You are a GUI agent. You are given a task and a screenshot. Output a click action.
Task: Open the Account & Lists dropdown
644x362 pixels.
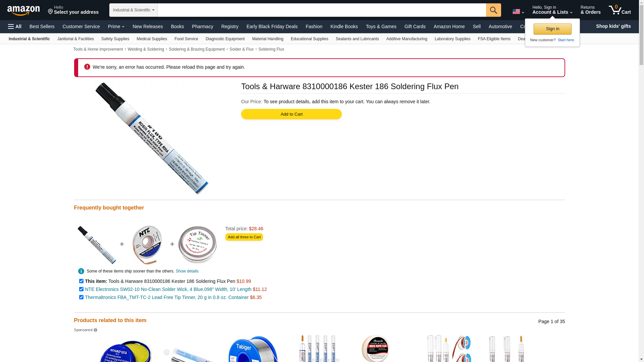coord(552,10)
